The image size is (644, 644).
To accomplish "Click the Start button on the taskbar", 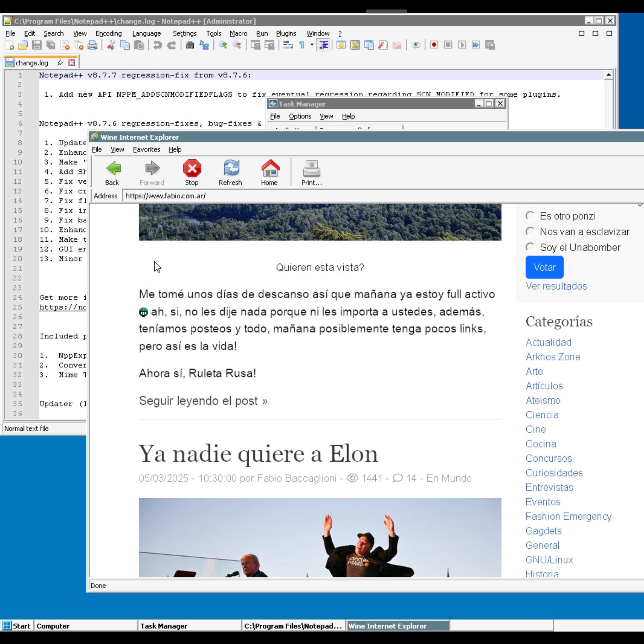I will (17, 626).
